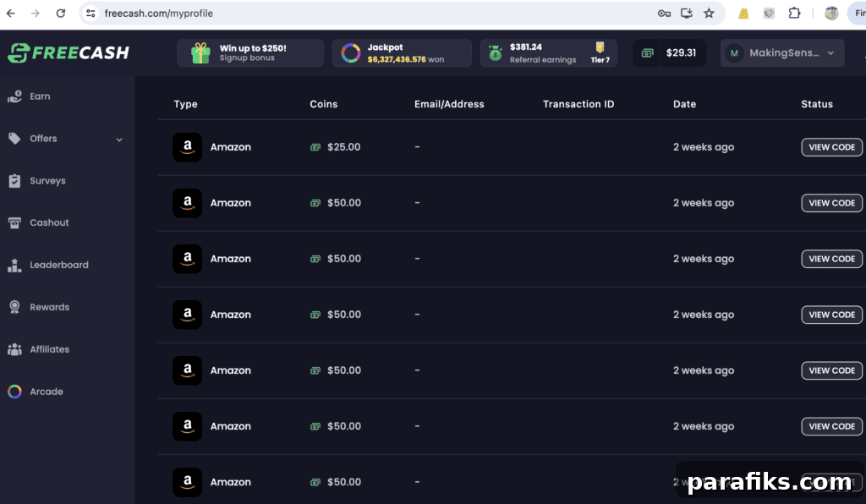Screen dimensions: 866x504
Task: Open the Rewards page
Action: 49,307
